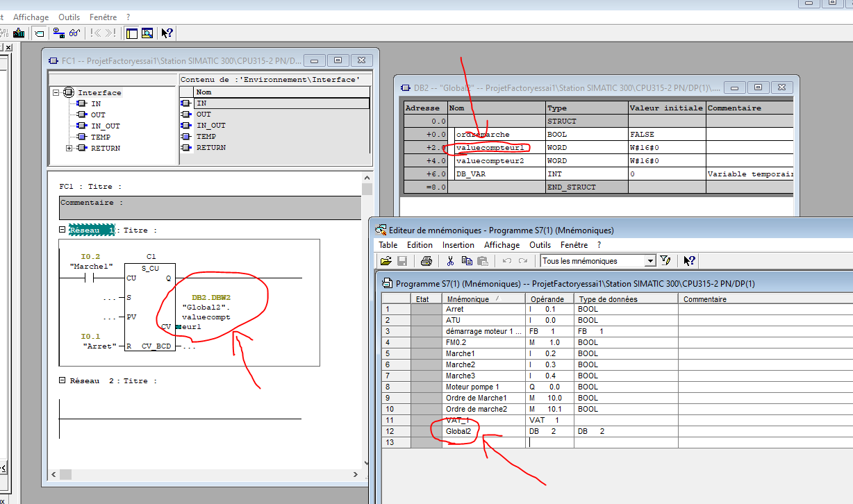Click the FC1 editor vertical scrollbar up arrow
853x504 pixels.
pyautogui.click(x=367, y=179)
